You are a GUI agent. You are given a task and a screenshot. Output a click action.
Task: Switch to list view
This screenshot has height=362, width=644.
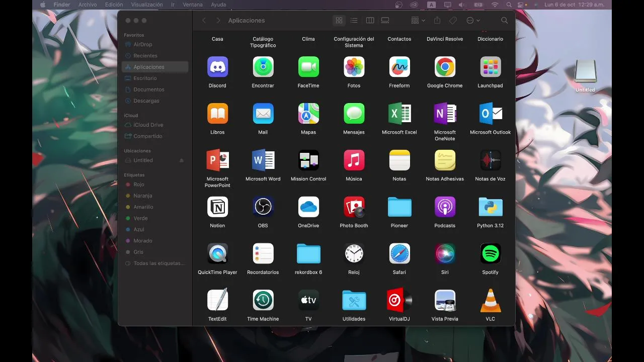(354, 21)
